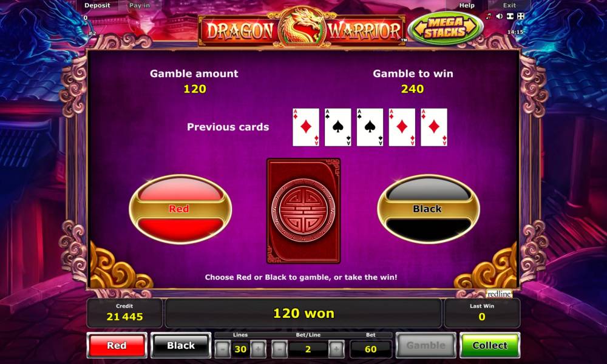Toggle fullscreen with the arrows icon
Viewport: 607px width, 364px height.
tap(521, 16)
